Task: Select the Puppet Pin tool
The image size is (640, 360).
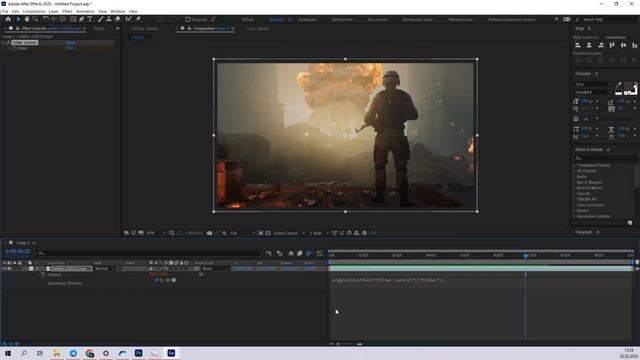Action: [x=138, y=19]
